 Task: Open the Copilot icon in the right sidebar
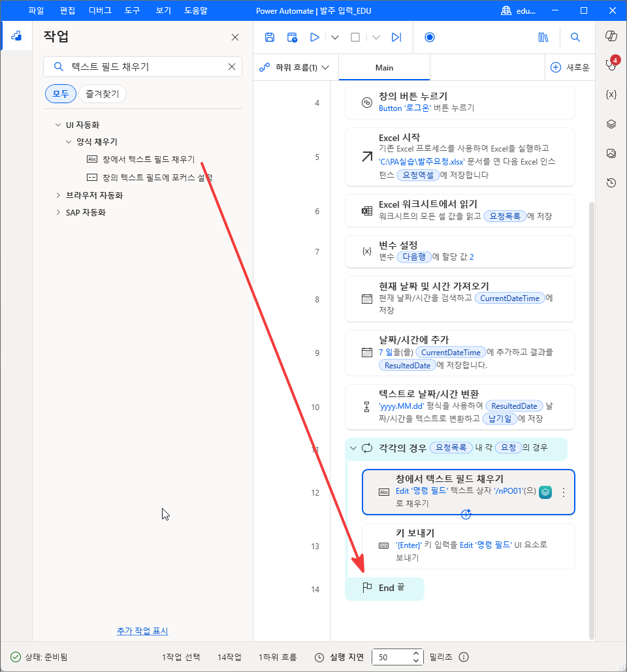(611, 36)
